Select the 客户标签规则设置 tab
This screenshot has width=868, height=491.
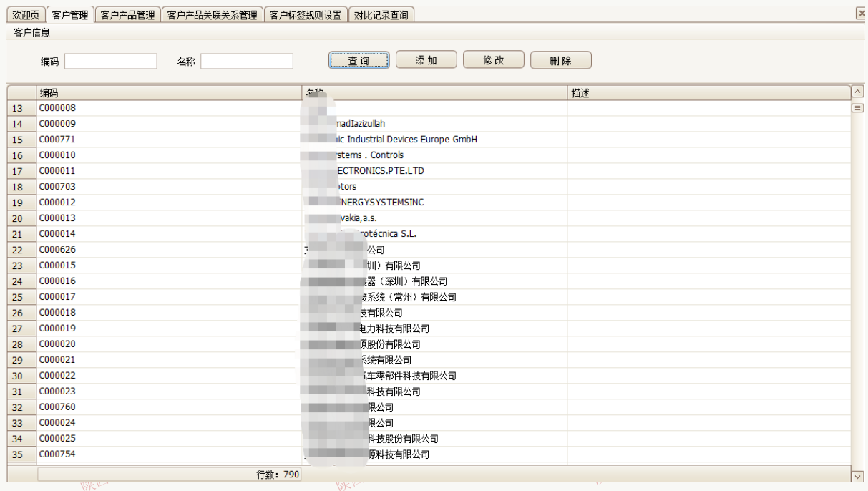(x=306, y=15)
